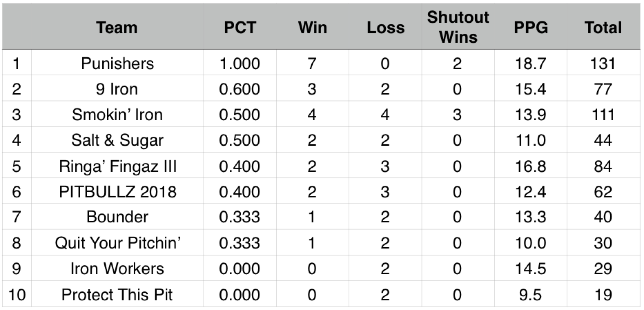Screen dimensions: 644x310
Task: Select the Loss column header
Action: point(385,28)
